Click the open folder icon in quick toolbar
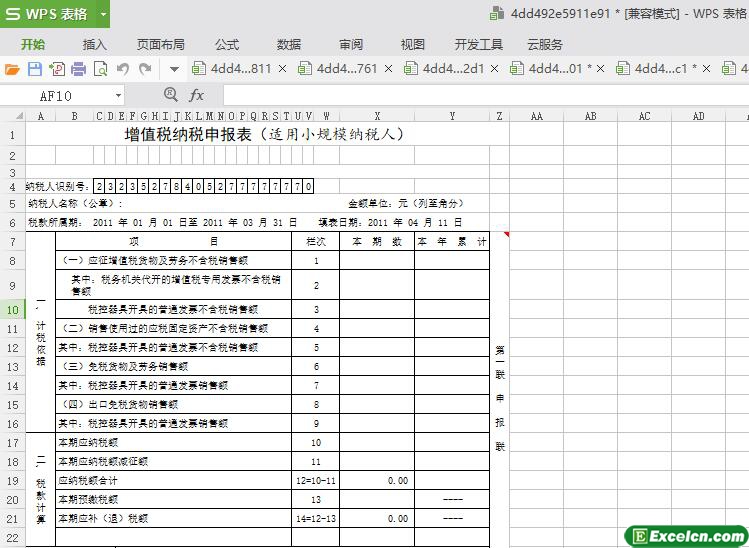 12,69
